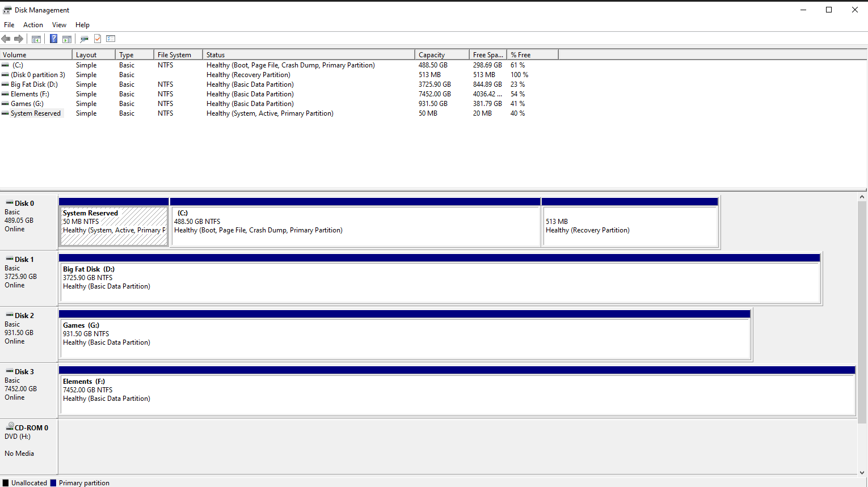
Task: Click the Disk Management title bar icon
Action: click(7, 10)
